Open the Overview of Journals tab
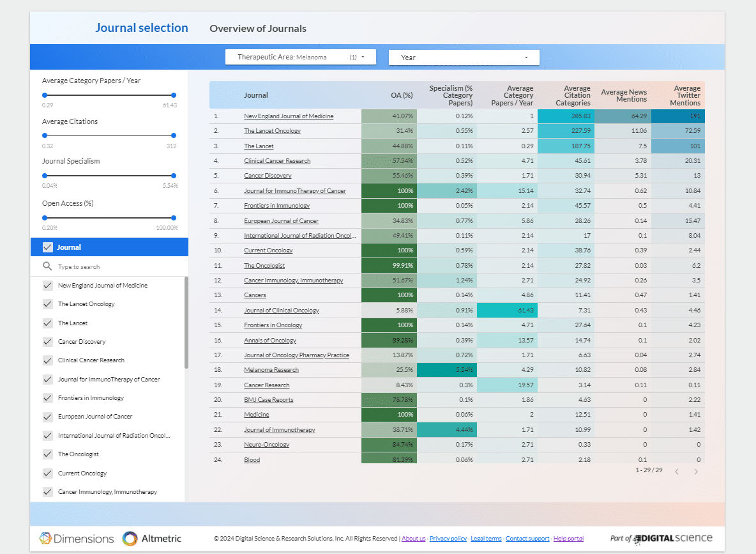The width and height of the screenshot is (756, 554). [258, 28]
